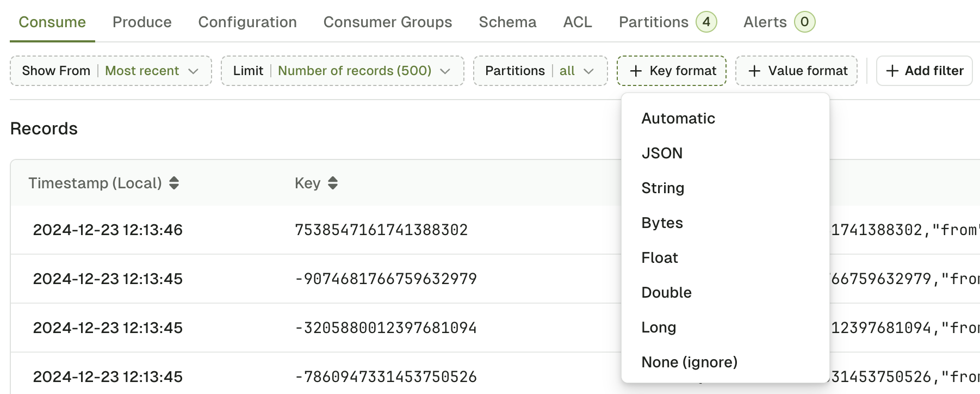This screenshot has width=980, height=394.
Task: Select String key format
Action: coord(725,188)
